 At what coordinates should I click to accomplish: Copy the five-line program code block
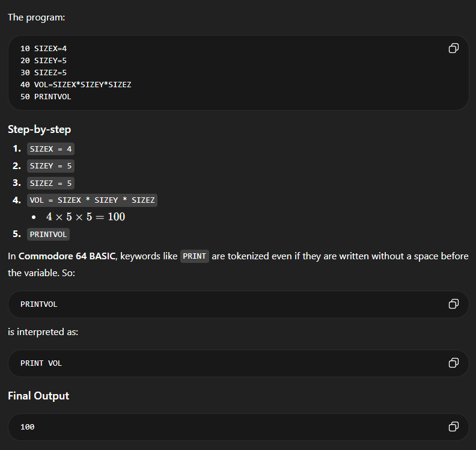point(454,48)
